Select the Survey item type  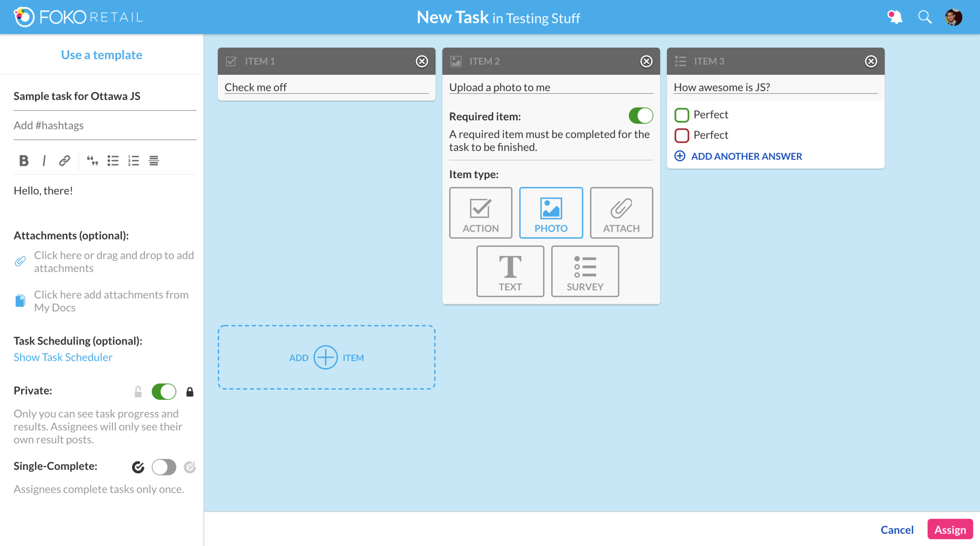(x=585, y=271)
